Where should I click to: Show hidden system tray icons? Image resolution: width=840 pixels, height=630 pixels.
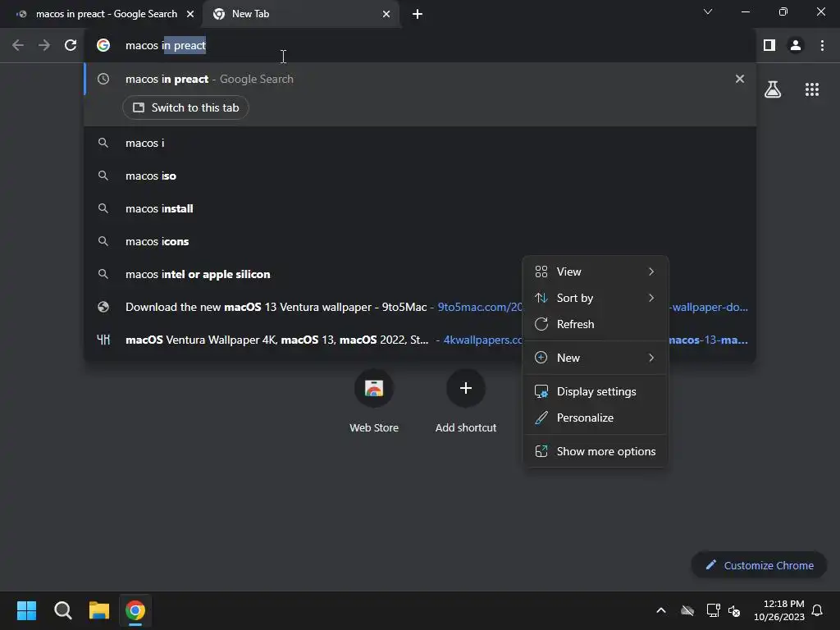[x=661, y=610]
